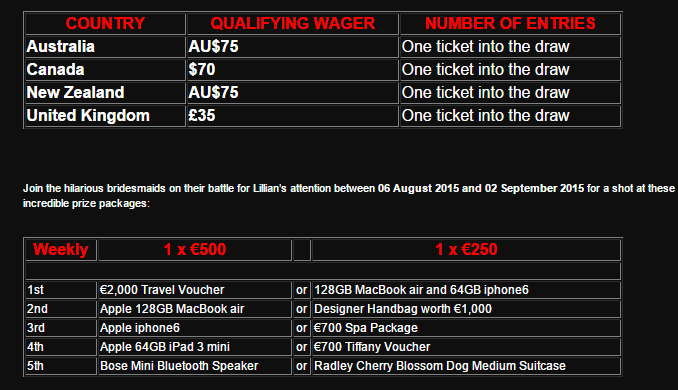Click the Radley Cherry Blossom Dog Suitcase cell
Screen dimensions: 678x390
coord(466,366)
